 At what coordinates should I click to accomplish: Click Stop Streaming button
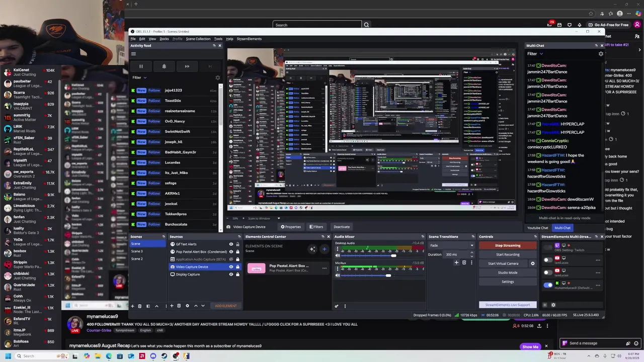click(x=508, y=245)
